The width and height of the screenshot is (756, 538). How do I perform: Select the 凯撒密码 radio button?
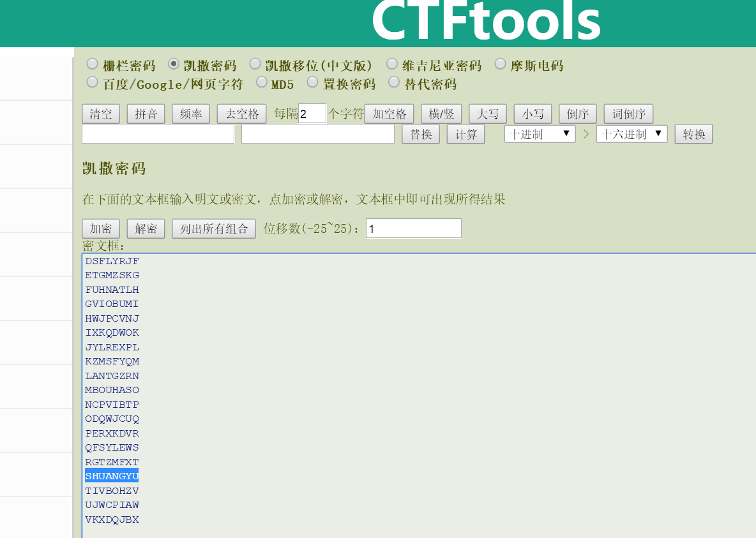tap(174, 64)
